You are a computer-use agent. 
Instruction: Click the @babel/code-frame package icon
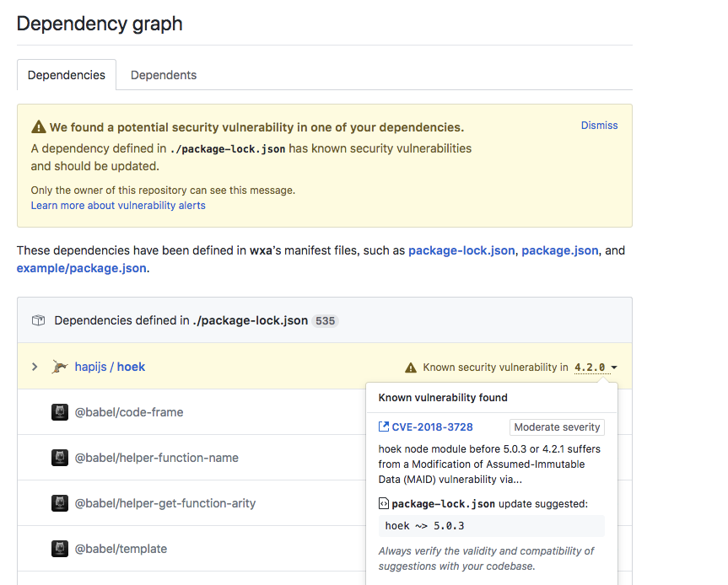point(59,412)
